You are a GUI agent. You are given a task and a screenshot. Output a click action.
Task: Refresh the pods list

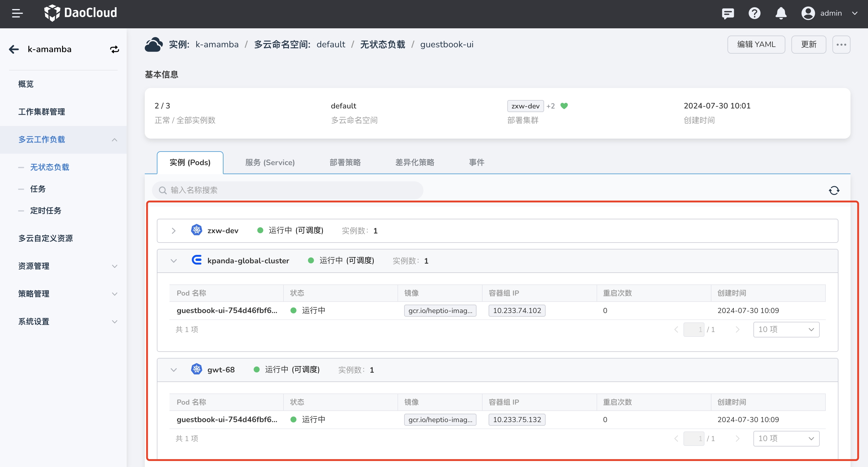tap(834, 191)
